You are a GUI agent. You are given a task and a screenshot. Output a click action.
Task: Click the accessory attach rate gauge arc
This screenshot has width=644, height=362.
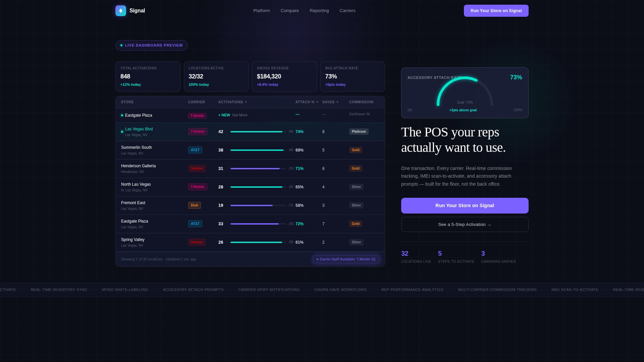coord(465,92)
